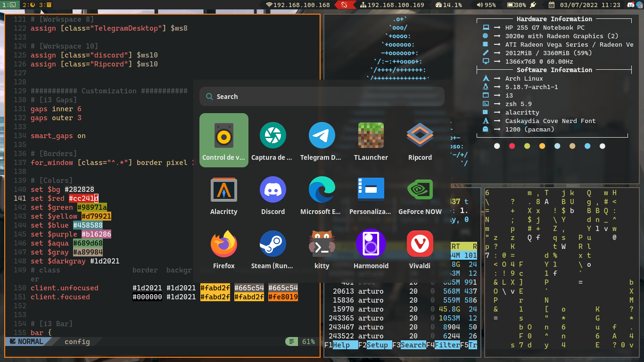Click the CPU usage 14.1% indicator

click(x=449, y=5)
